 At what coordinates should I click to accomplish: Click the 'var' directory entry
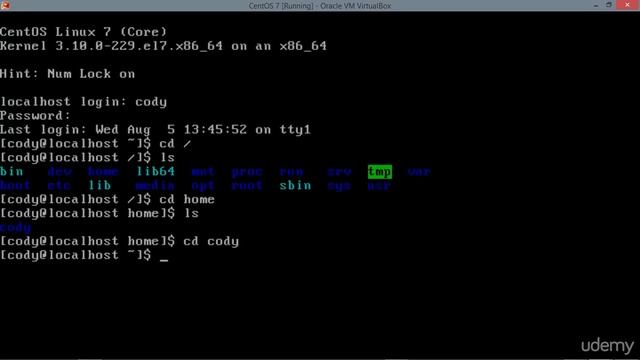click(x=419, y=171)
